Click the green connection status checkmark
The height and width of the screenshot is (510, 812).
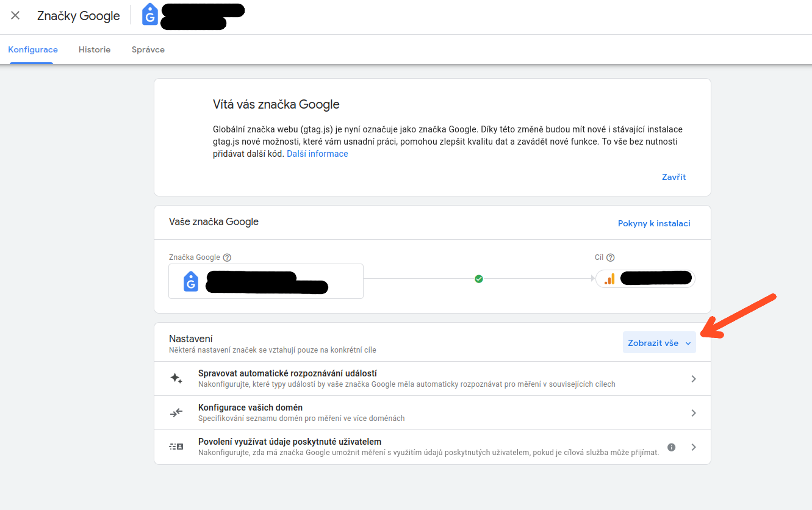tap(479, 279)
